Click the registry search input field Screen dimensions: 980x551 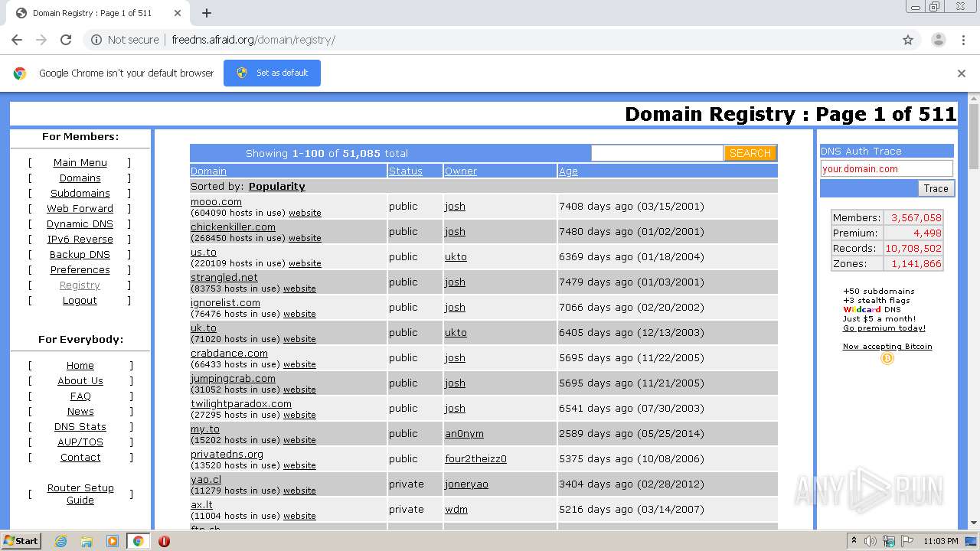point(657,153)
